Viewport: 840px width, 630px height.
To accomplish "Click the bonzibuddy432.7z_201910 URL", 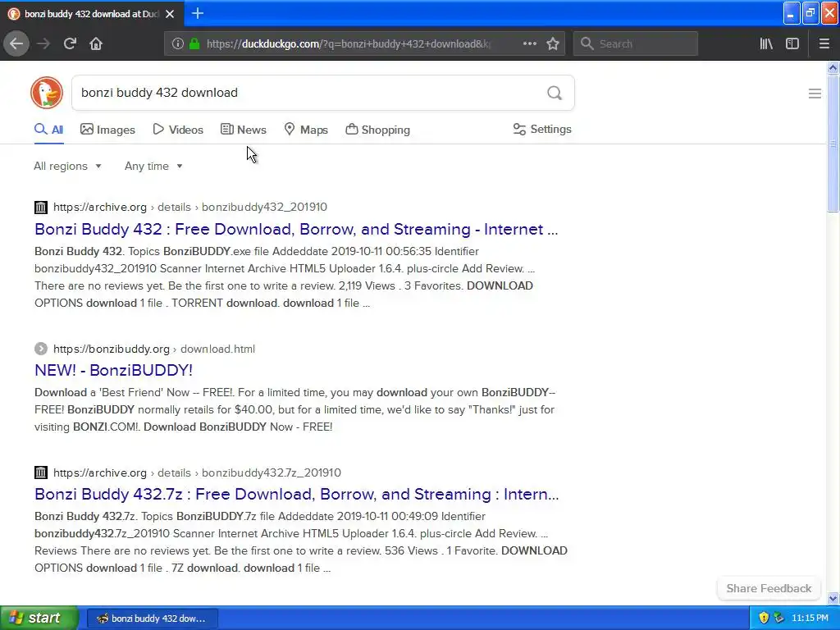I will click(x=197, y=472).
